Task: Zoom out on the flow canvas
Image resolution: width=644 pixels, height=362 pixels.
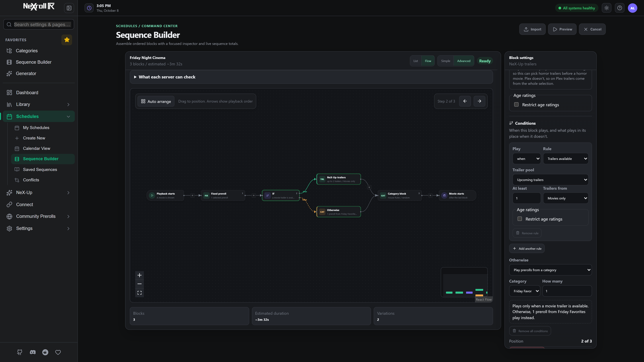Action: (140, 284)
